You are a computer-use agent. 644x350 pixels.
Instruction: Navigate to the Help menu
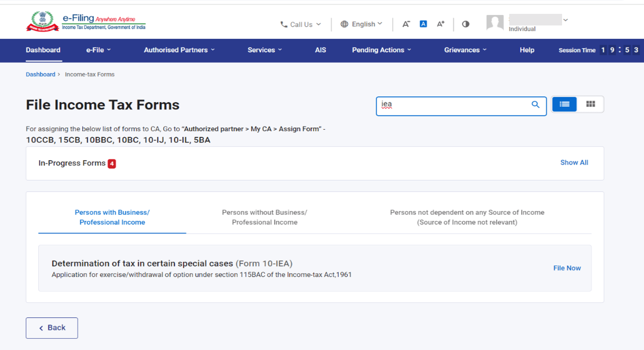coord(527,50)
